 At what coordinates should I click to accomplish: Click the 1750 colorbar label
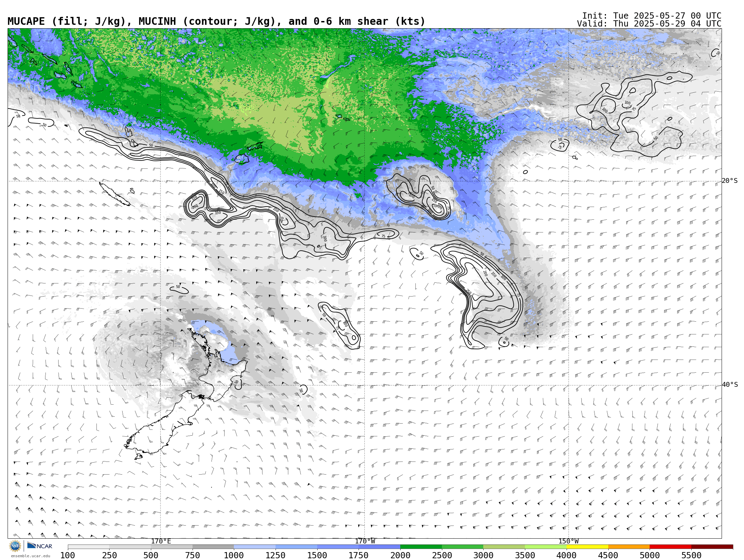click(359, 556)
